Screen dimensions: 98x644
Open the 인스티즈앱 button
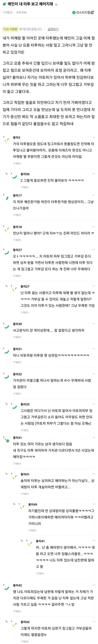pyautogui.click(x=83, y=12)
